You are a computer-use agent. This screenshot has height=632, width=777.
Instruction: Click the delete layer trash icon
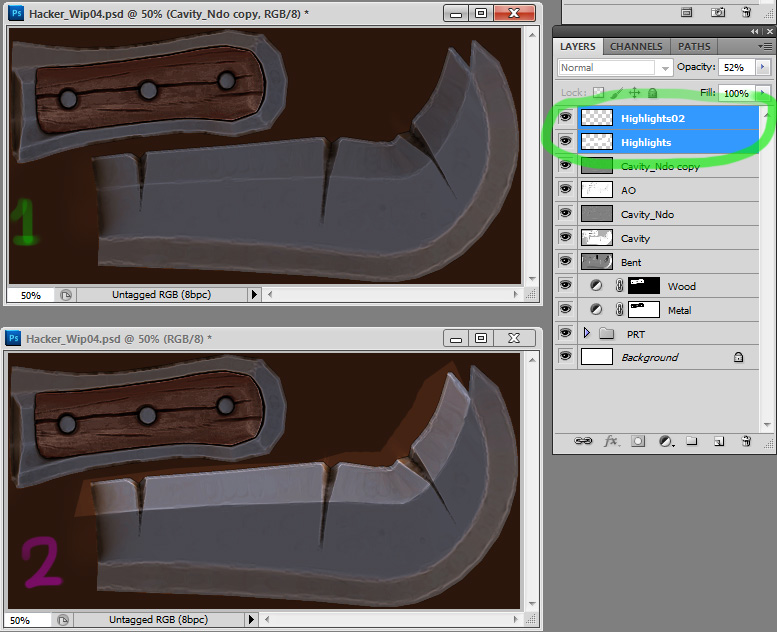(746, 441)
